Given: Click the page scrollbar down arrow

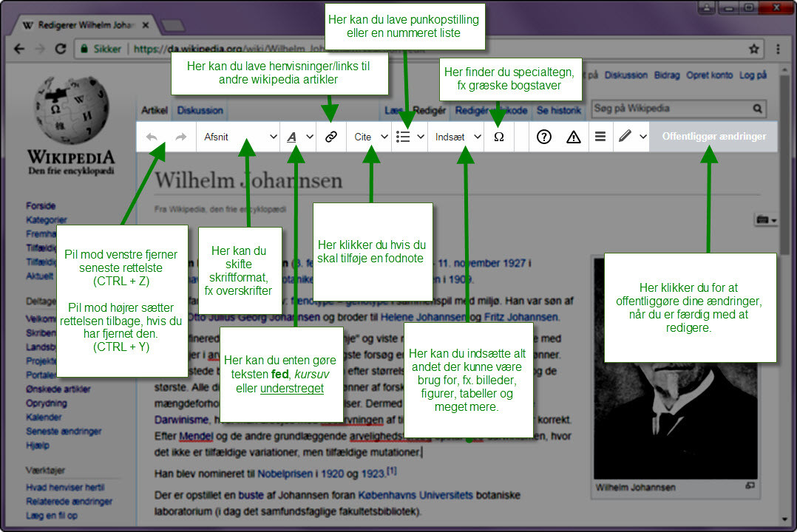Looking at the screenshot, I should [x=785, y=519].
